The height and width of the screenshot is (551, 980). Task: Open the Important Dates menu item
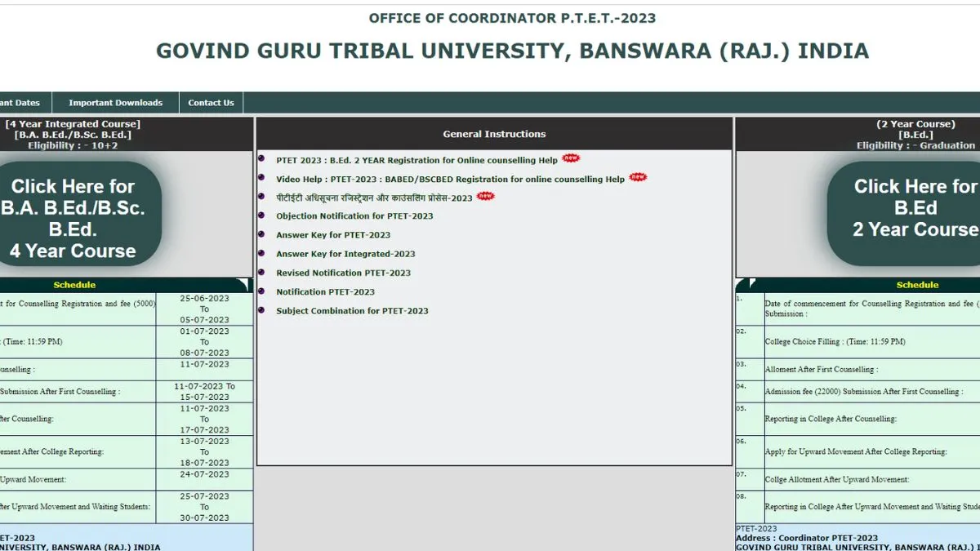[x=20, y=103]
